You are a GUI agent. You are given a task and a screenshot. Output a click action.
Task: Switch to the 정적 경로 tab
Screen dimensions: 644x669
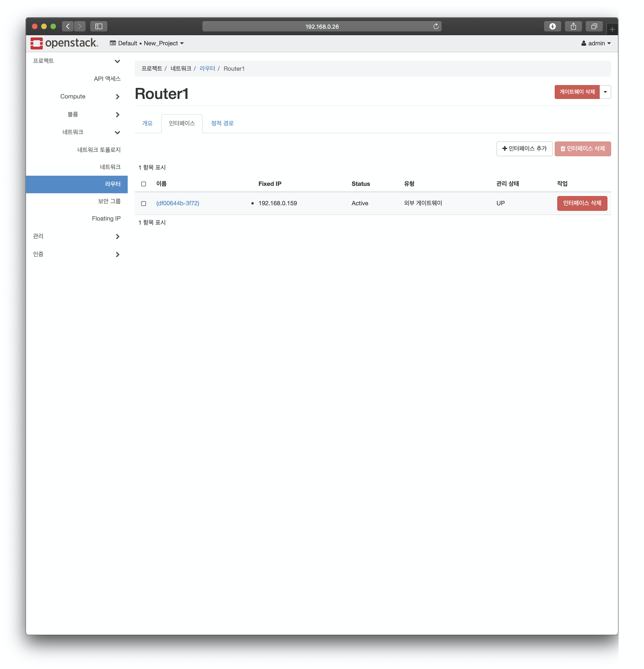pyautogui.click(x=222, y=123)
